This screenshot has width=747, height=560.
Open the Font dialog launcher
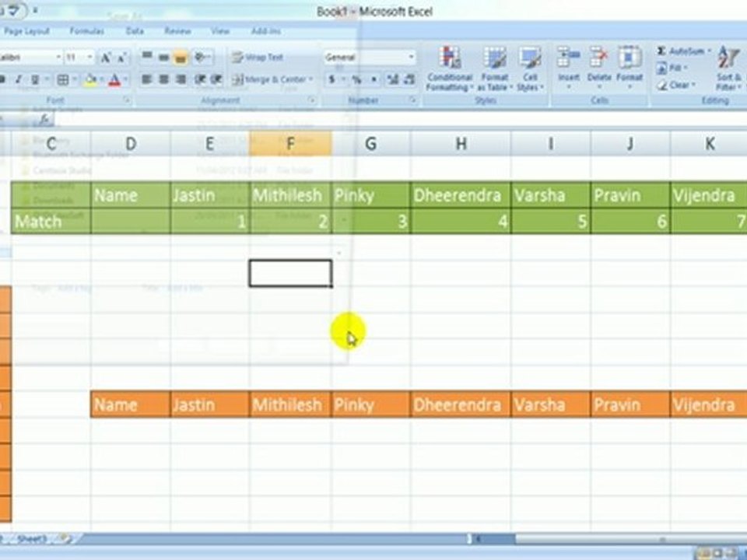127,100
